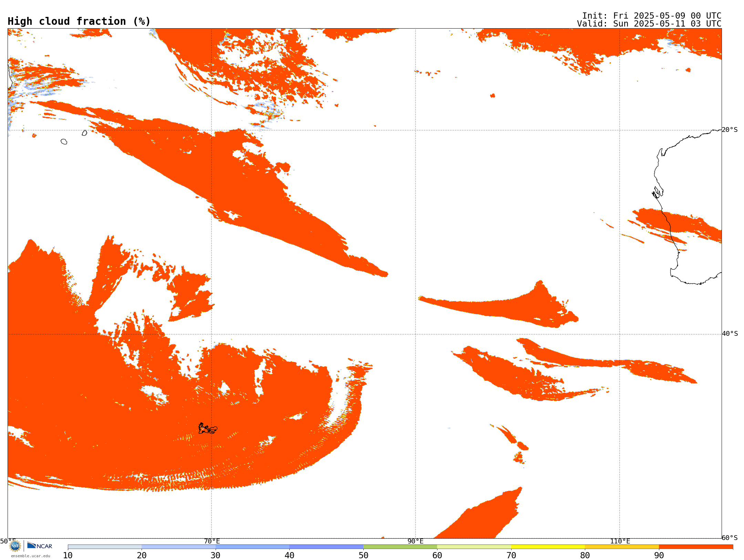This screenshot has width=744, height=560.
Task: Click the 20°S latitude label
Action: [730, 130]
